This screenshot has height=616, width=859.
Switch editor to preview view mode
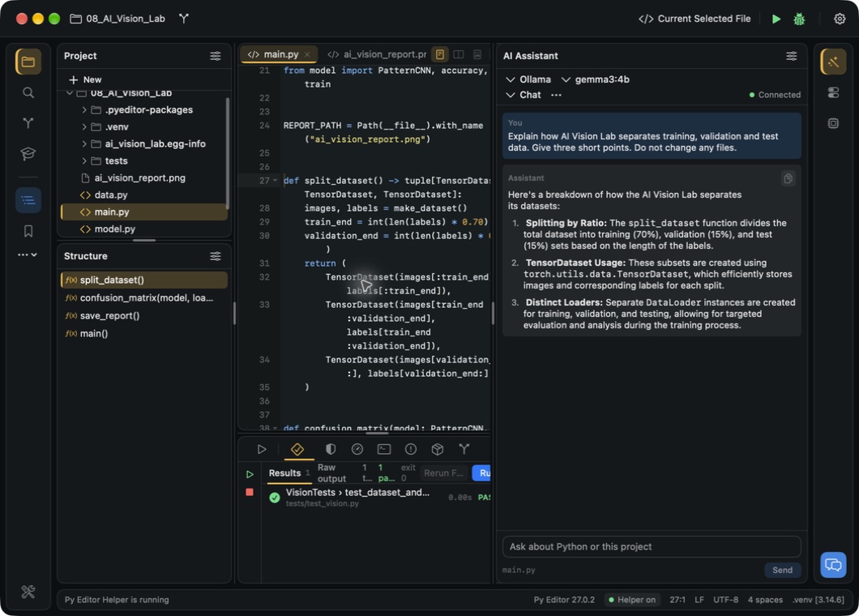tap(477, 54)
